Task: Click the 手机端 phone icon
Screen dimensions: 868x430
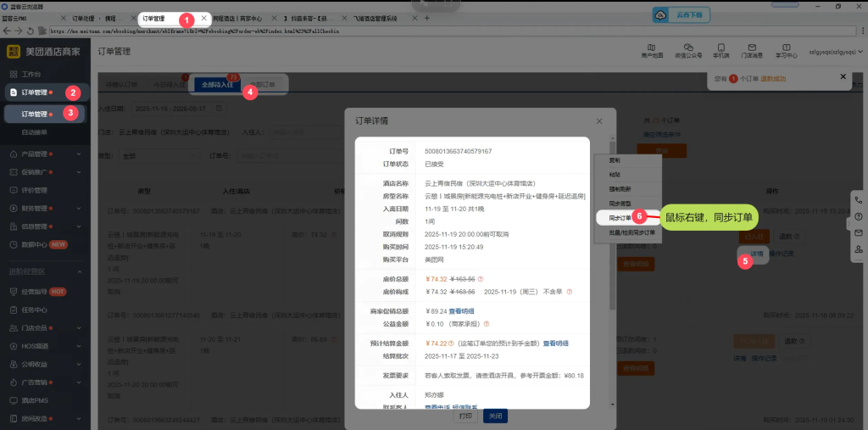Action: point(721,47)
